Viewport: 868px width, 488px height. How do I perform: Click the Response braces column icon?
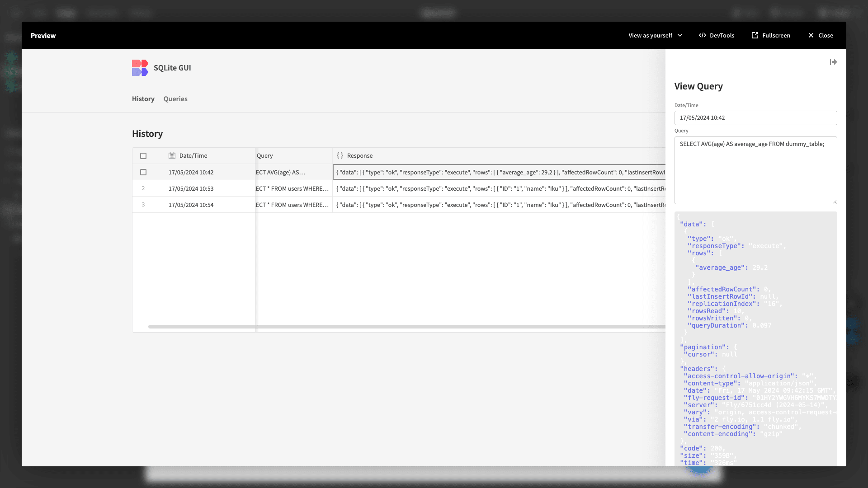coord(340,155)
